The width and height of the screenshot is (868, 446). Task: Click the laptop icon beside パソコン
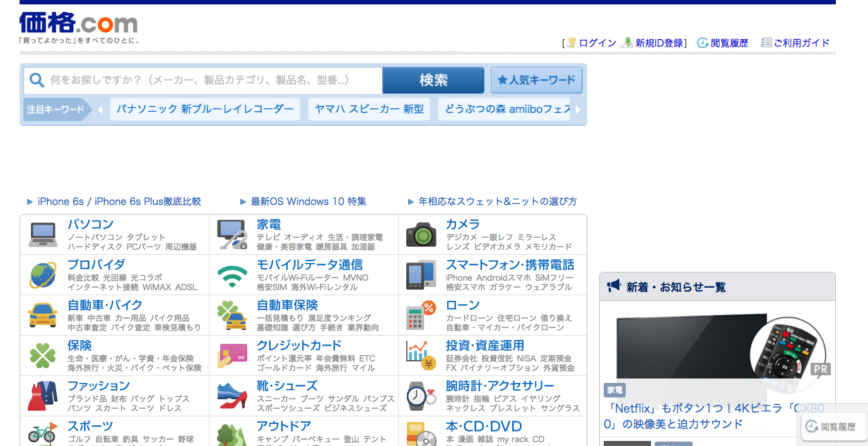(43, 235)
